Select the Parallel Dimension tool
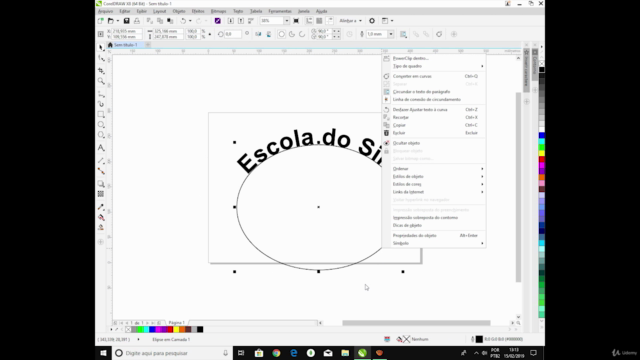Image resolution: width=640 pixels, height=360 pixels. (101, 160)
